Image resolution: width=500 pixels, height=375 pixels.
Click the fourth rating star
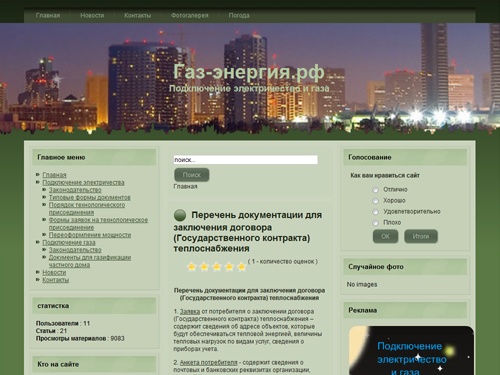[x=229, y=267]
